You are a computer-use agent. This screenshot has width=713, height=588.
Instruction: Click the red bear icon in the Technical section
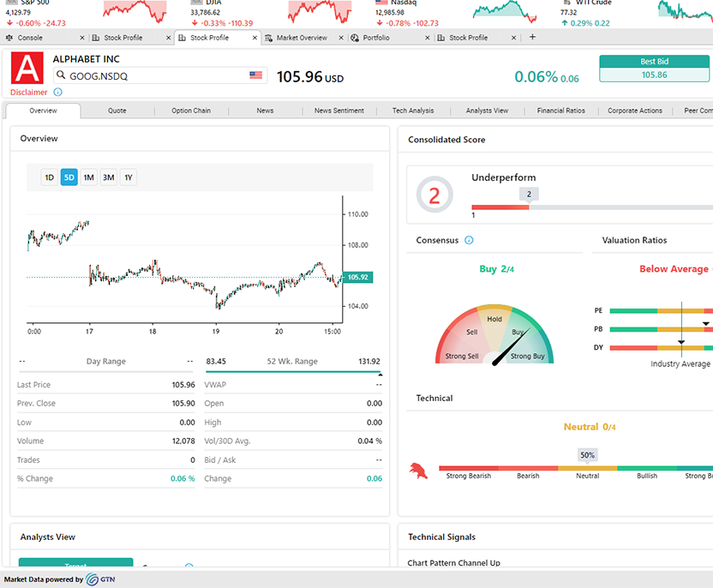[418, 471]
